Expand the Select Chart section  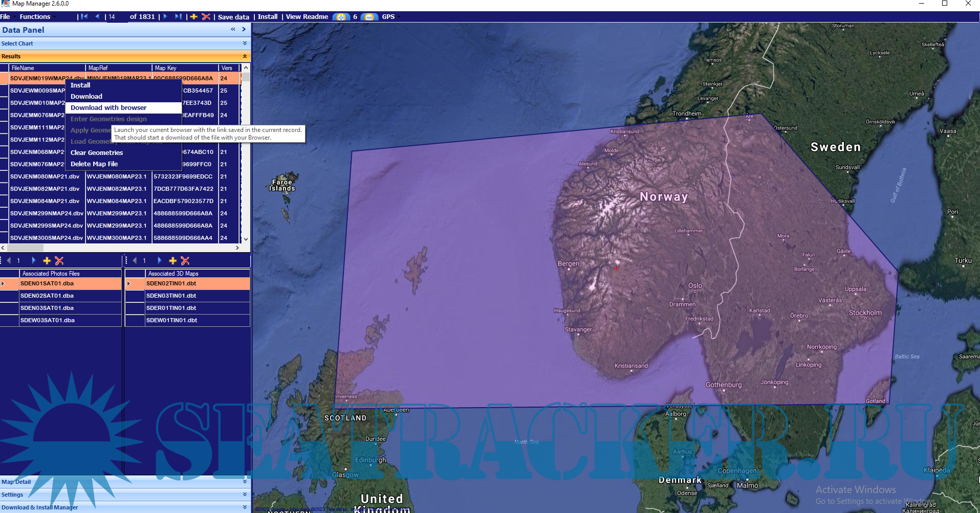tap(245, 43)
